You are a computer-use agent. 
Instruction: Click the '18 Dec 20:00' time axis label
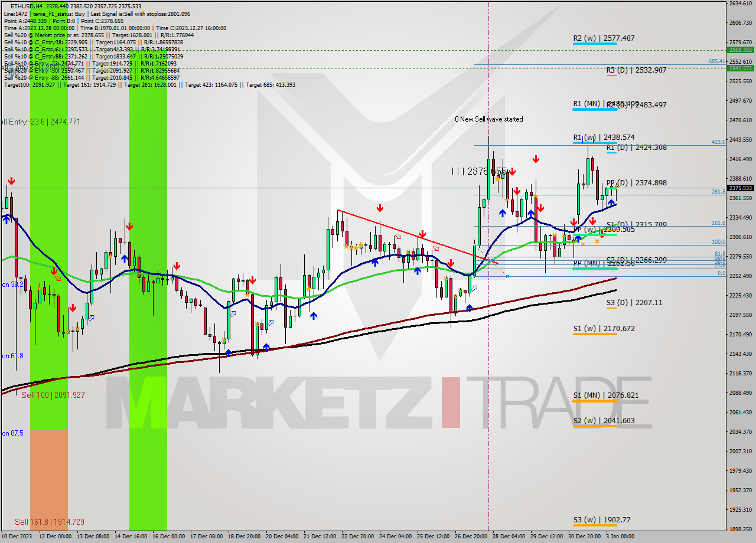click(245, 537)
